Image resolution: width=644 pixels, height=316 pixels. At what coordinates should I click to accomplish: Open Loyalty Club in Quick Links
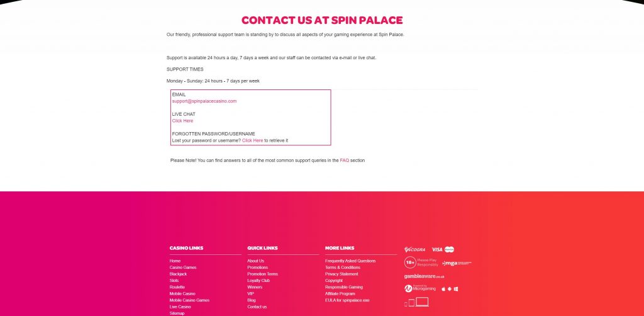click(x=258, y=281)
